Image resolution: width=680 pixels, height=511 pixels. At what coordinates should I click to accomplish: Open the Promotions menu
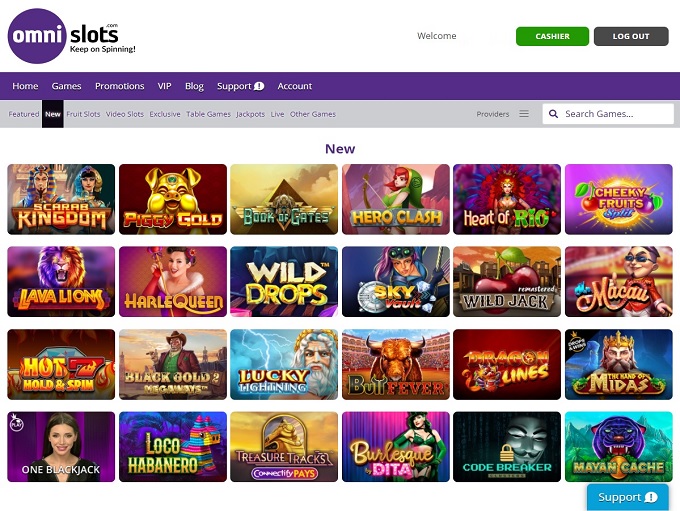point(119,86)
